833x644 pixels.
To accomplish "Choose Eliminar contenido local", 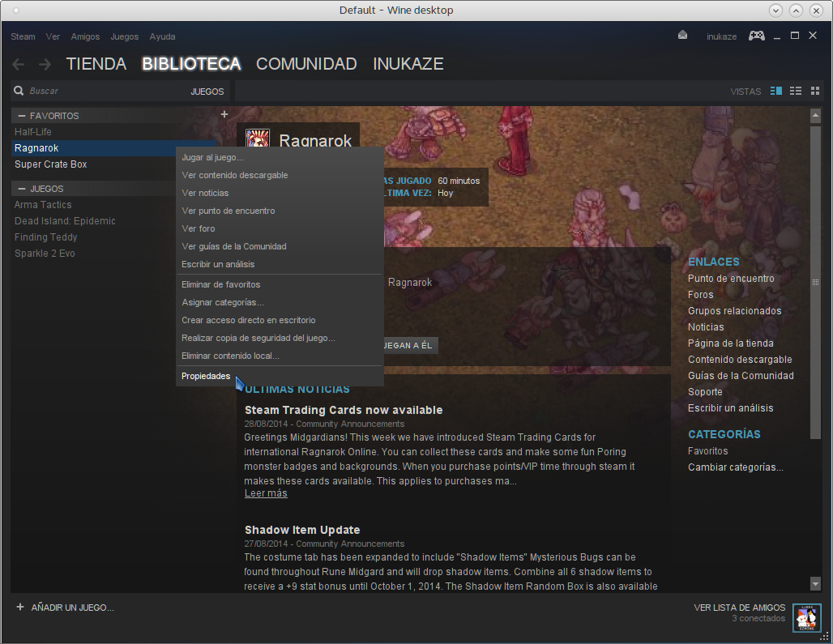I will [280, 356].
